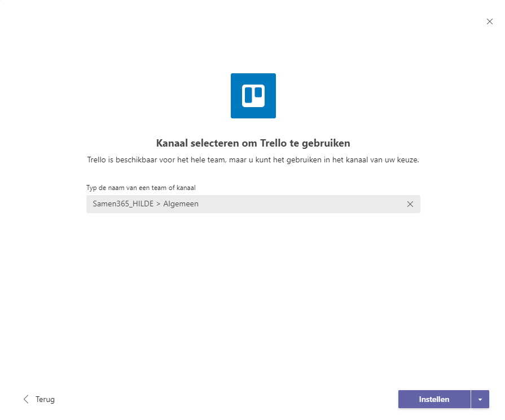505x420 pixels.
Task: Close the Trello setup dialog
Action: coord(490,21)
